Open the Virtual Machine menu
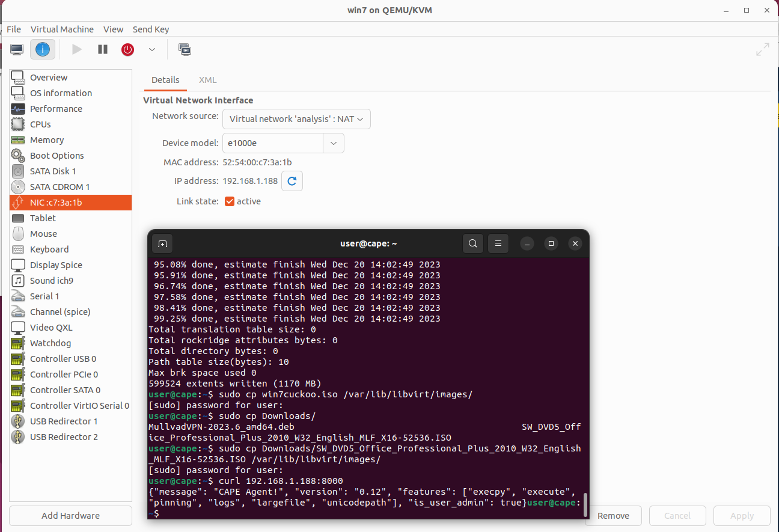This screenshot has width=779, height=532. coord(62,29)
